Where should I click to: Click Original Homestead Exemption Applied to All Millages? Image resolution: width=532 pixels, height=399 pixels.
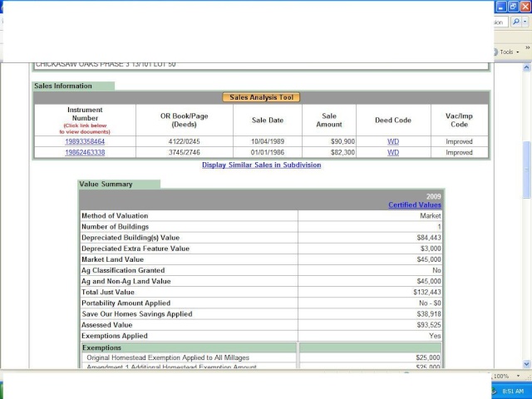[168, 357]
